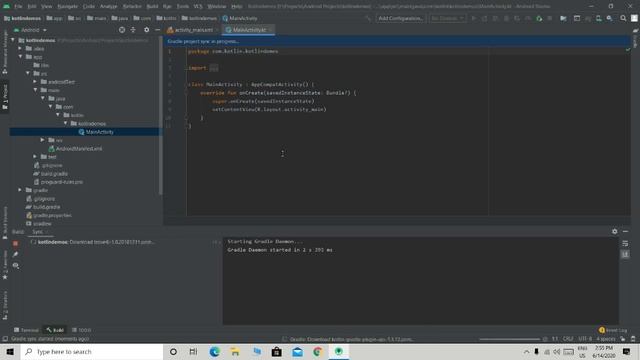This screenshot has width=640, height=360.
Task: Open Project panel settings gear
Action: pos(147,30)
